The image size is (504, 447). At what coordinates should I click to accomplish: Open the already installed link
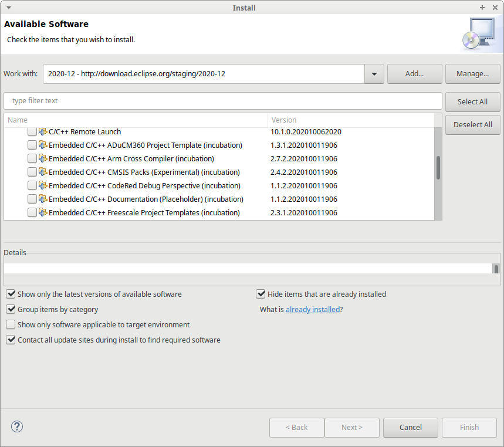click(312, 309)
